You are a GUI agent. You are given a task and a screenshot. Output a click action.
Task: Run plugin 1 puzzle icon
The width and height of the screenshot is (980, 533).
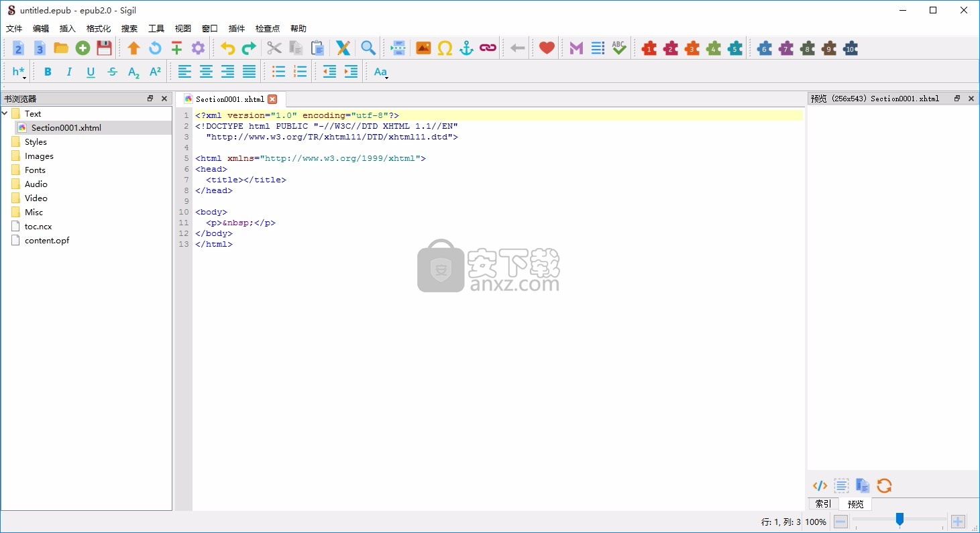(x=649, y=48)
